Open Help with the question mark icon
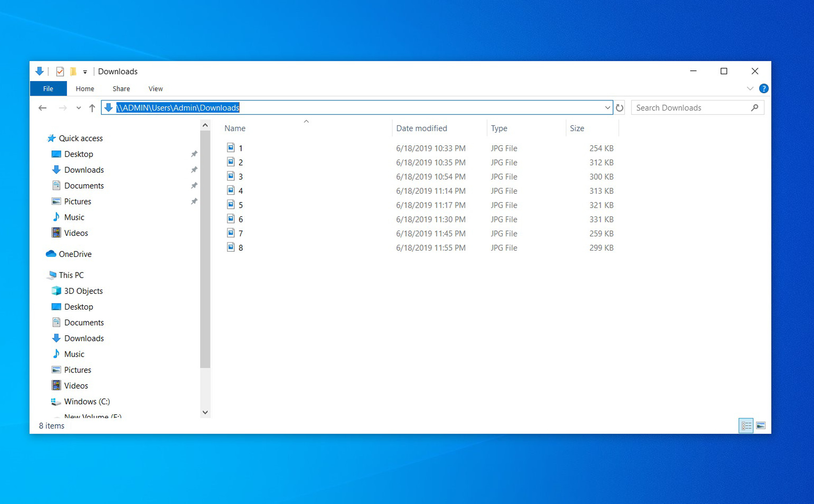The height and width of the screenshot is (504, 814). (764, 89)
